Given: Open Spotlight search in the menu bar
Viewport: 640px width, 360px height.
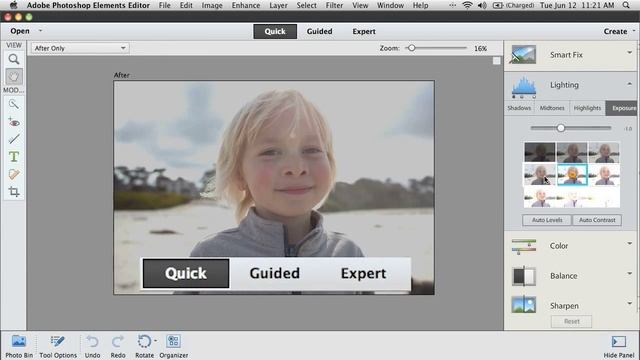Looking at the screenshot, I should click(x=626, y=5).
